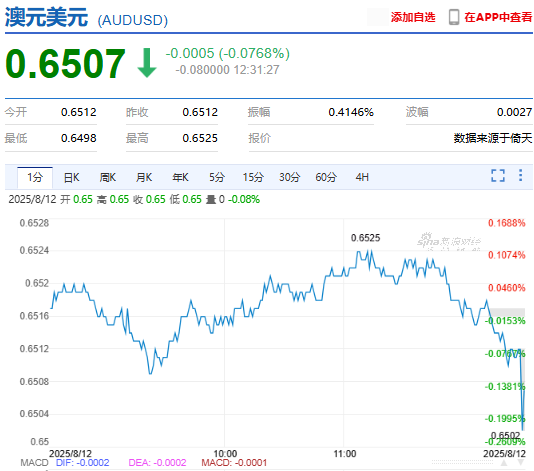Click the change value -0.0005 (-0.0768%)
Viewport: 534px width, 471px height.
227,53
